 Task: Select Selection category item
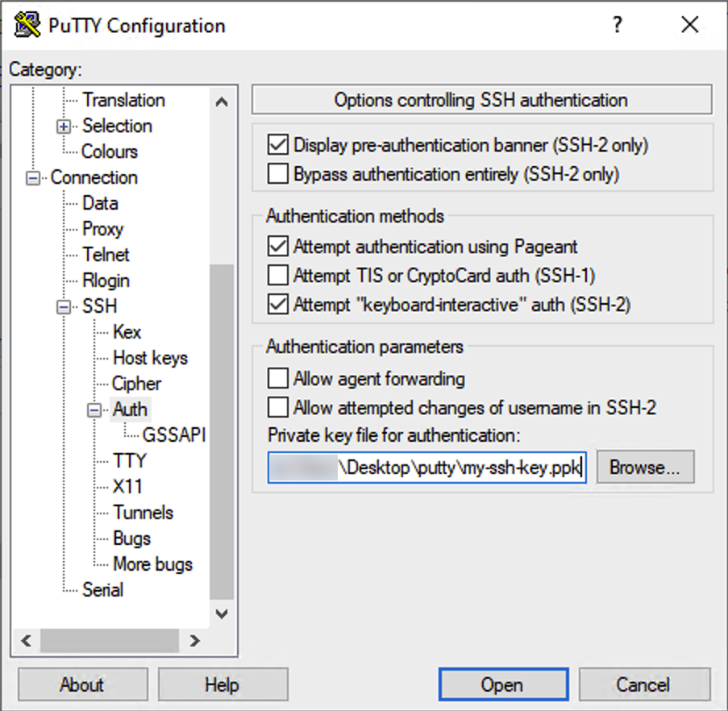coord(117,126)
